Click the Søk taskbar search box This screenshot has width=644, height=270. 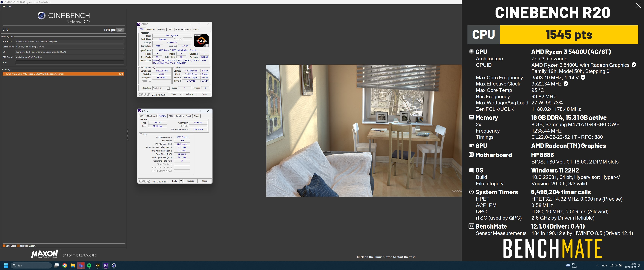click(x=31, y=265)
